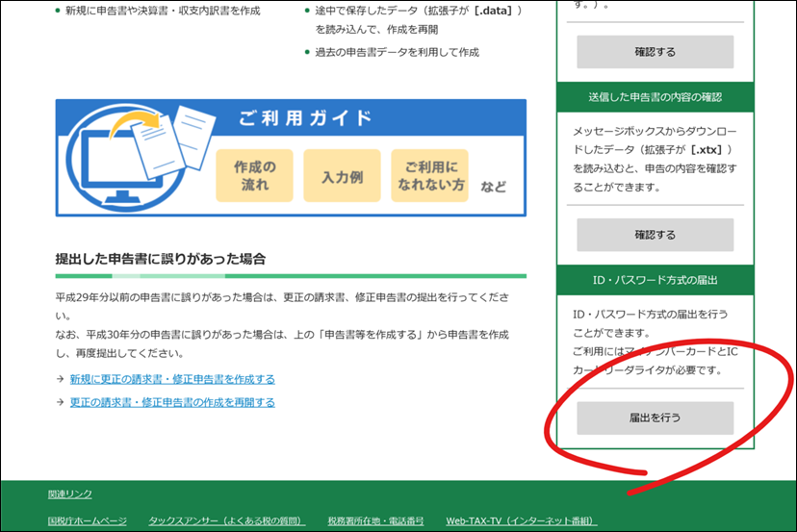The image size is (797, 532).
Task: Click the など text in the guide banner
Action: [494, 187]
